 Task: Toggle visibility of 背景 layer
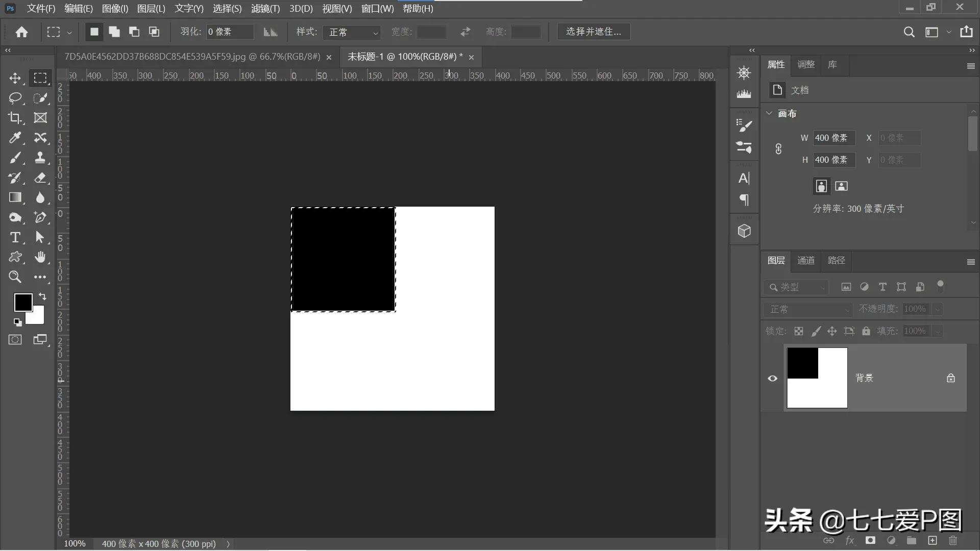pos(773,378)
